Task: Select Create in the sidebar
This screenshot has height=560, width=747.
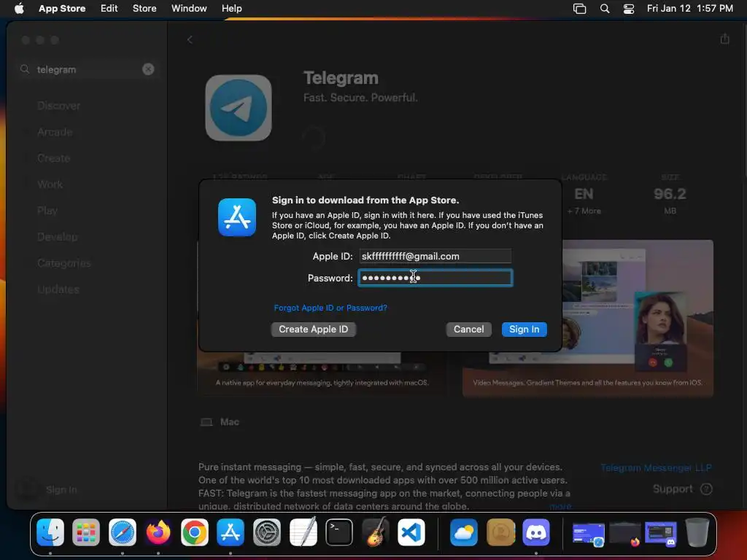Action: tap(54, 158)
